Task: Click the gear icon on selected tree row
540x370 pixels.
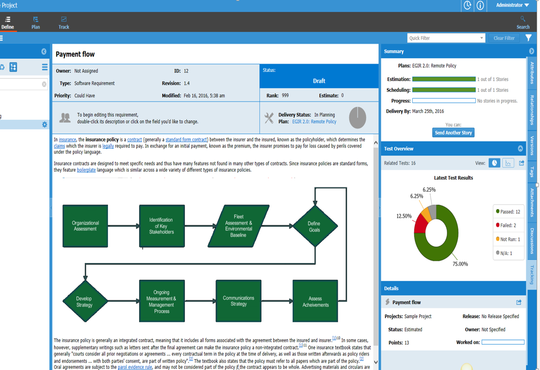Action: pyautogui.click(x=44, y=124)
